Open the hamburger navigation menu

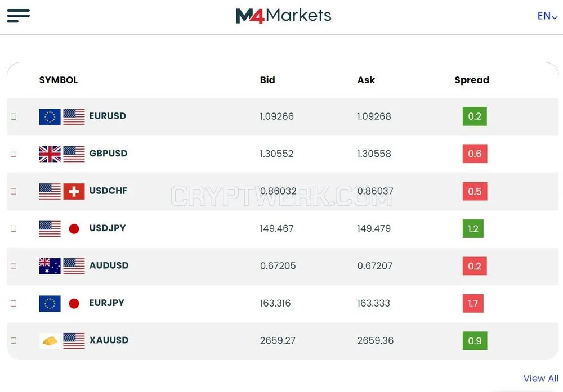point(19,15)
